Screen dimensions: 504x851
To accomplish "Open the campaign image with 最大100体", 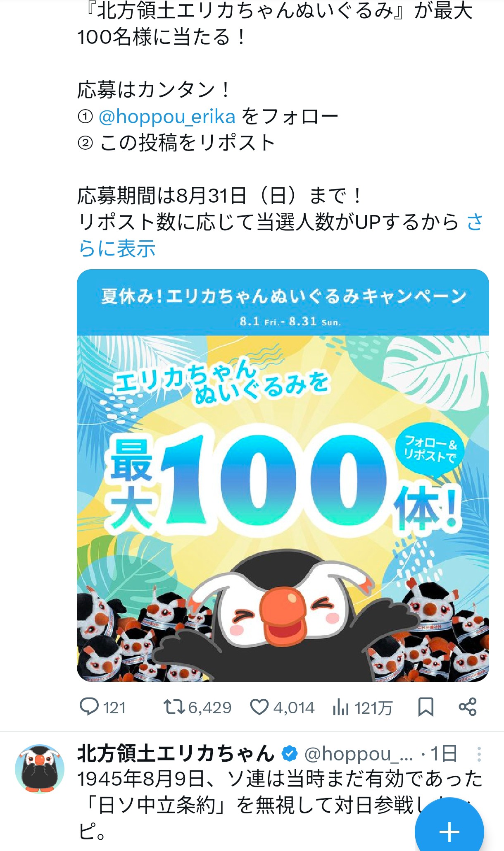I will (x=283, y=475).
